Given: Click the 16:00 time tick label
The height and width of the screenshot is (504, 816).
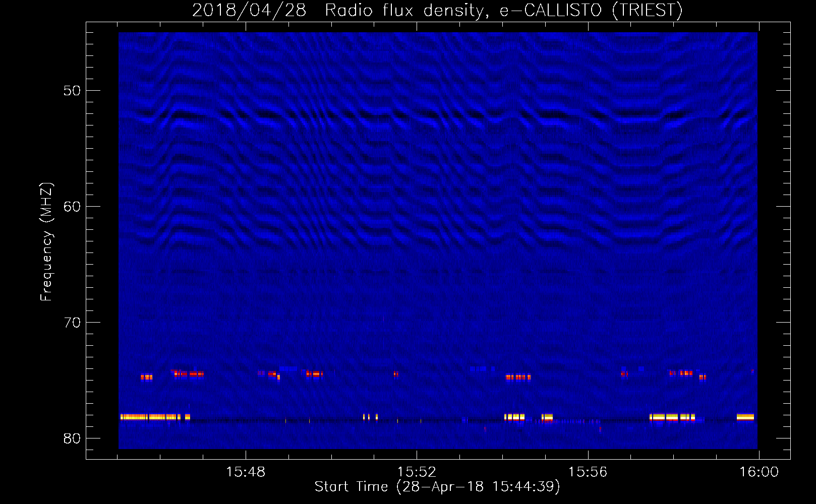Looking at the screenshot, I should click(x=759, y=472).
